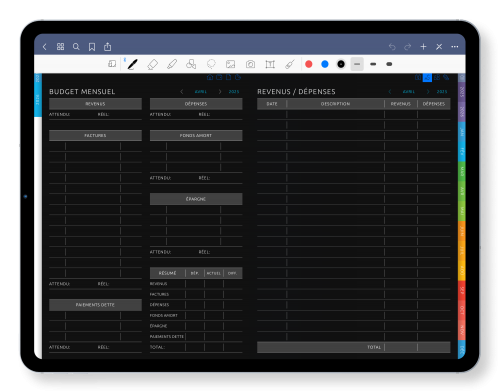Jump to the SEP month tab
This screenshot has width=500, height=392.
462,291
